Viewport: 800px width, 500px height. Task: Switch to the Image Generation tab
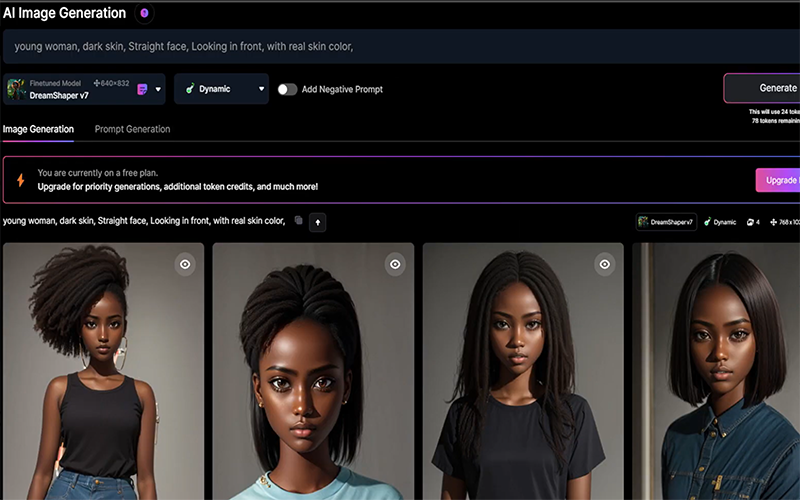click(x=38, y=129)
